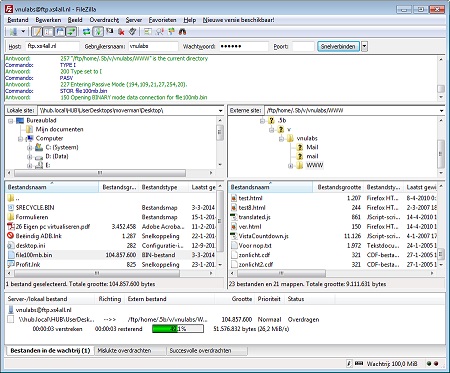Click the binoculars file search icon
This screenshot has width=450, height=373.
(x=182, y=32)
